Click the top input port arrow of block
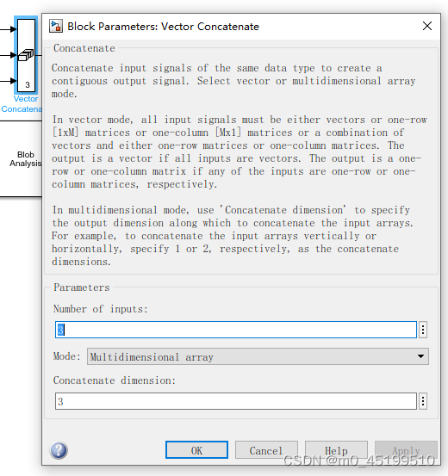 pyautogui.click(x=13, y=29)
